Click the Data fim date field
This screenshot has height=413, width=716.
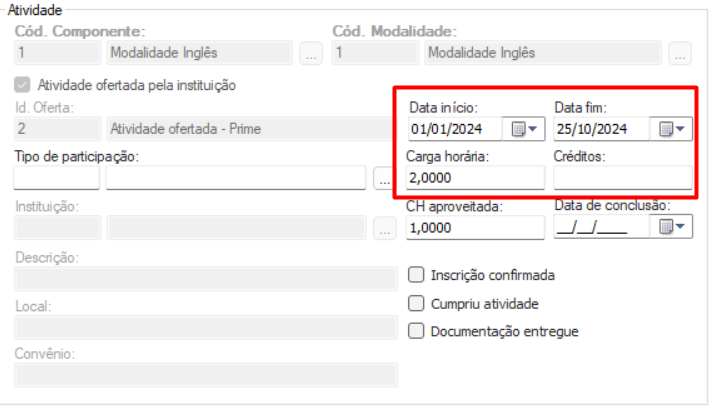[599, 129]
